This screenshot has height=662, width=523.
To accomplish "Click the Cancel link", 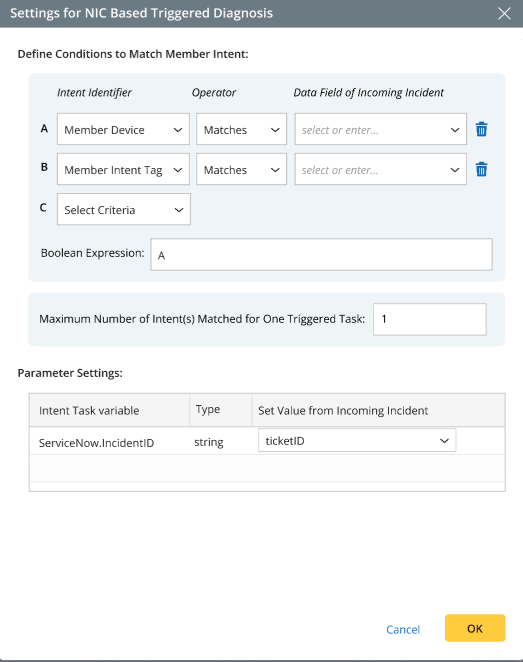I will click(x=403, y=629).
